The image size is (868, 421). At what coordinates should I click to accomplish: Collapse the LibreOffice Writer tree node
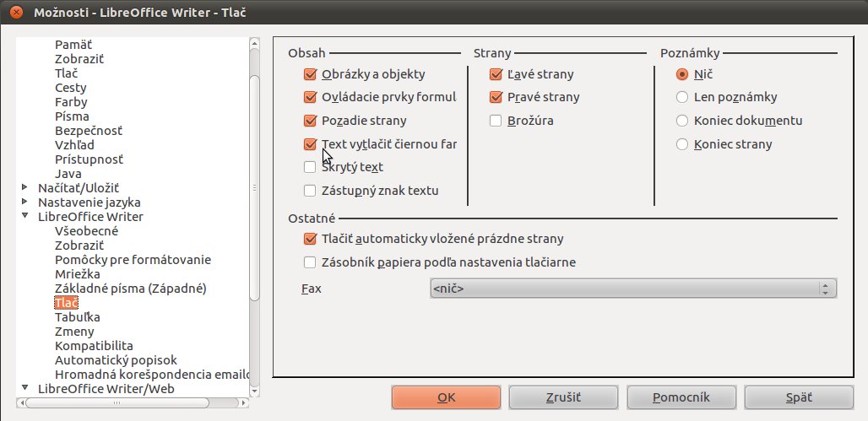[24, 216]
